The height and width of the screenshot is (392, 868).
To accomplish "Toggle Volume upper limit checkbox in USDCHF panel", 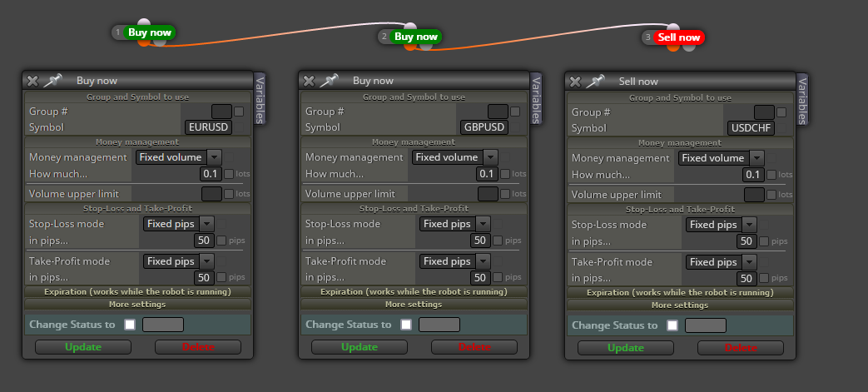I will pos(771,195).
